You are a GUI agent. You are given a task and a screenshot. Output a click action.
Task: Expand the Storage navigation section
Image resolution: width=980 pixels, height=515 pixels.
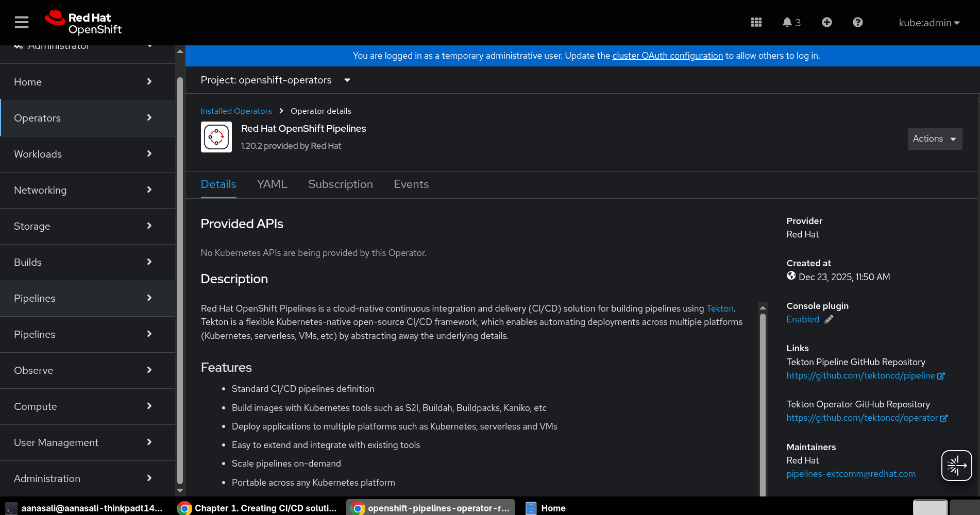tap(88, 226)
